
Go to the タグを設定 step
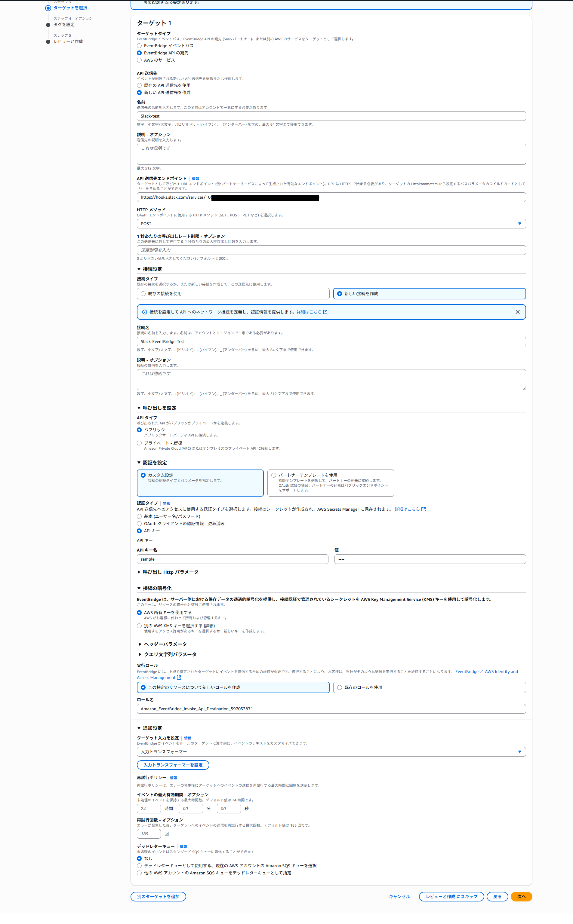pyautogui.click(x=64, y=24)
